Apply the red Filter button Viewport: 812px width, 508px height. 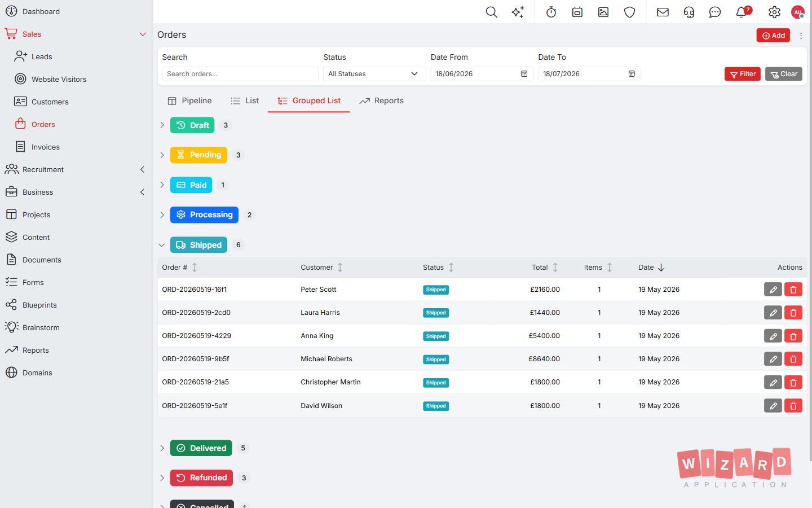(x=743, y=74)
